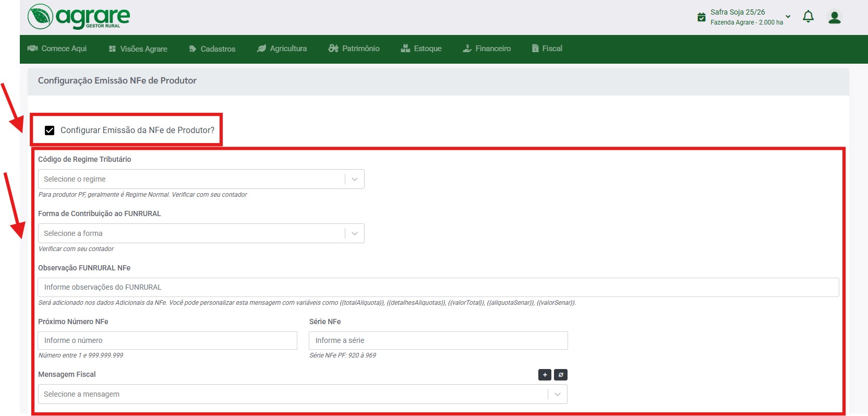Click the 'Verificar com seu contador' hint

tap(76, 249)
